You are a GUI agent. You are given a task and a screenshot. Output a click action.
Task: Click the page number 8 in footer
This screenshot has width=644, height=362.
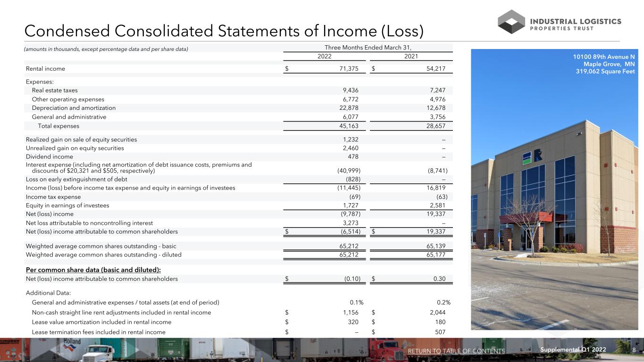[x=634, y=350]
